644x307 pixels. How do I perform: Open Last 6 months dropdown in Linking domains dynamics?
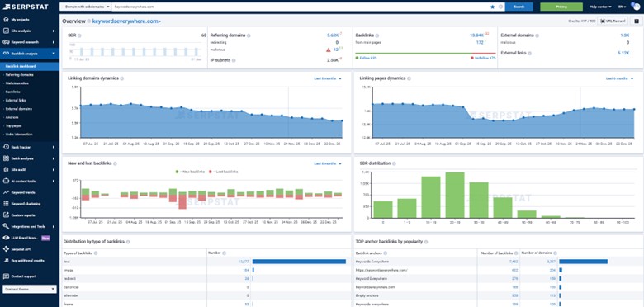pos(328,78)
